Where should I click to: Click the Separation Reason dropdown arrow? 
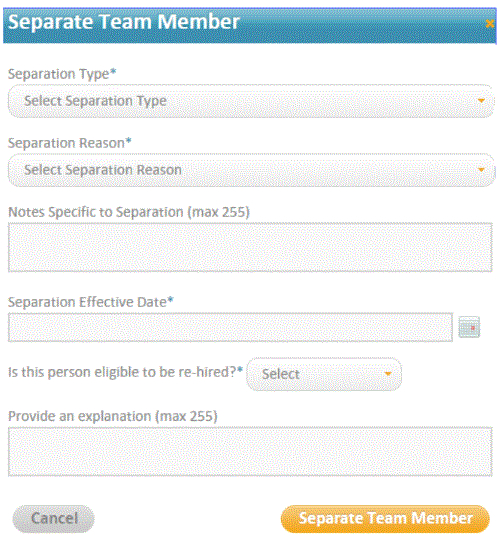coord(481,170)
